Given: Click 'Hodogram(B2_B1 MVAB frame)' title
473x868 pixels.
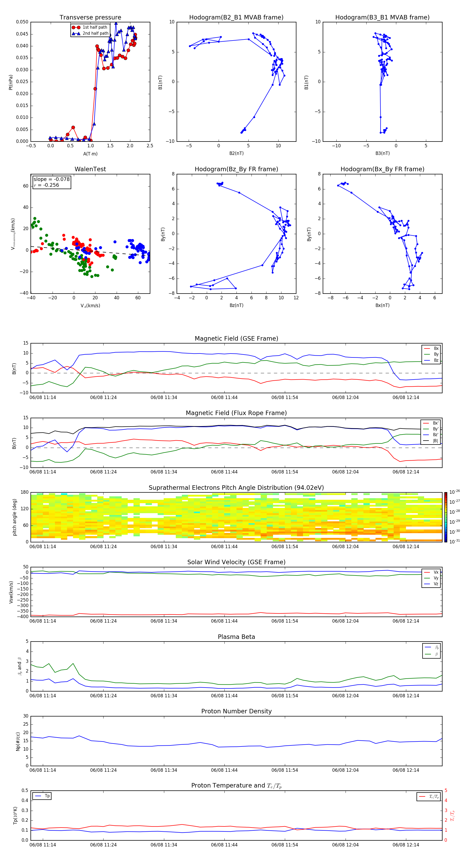Looking at the screenshot, I should coord(236,17).
